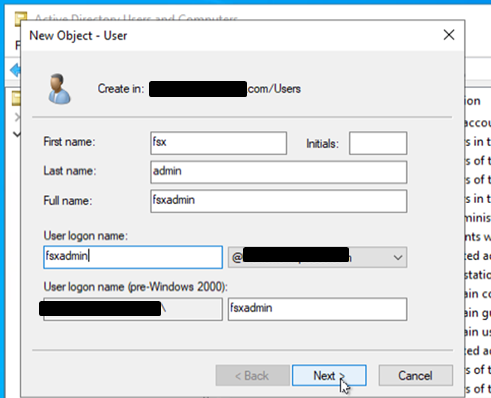Click the user avatar icon
The width and height of the screenshot is (491, 398).
59,89
